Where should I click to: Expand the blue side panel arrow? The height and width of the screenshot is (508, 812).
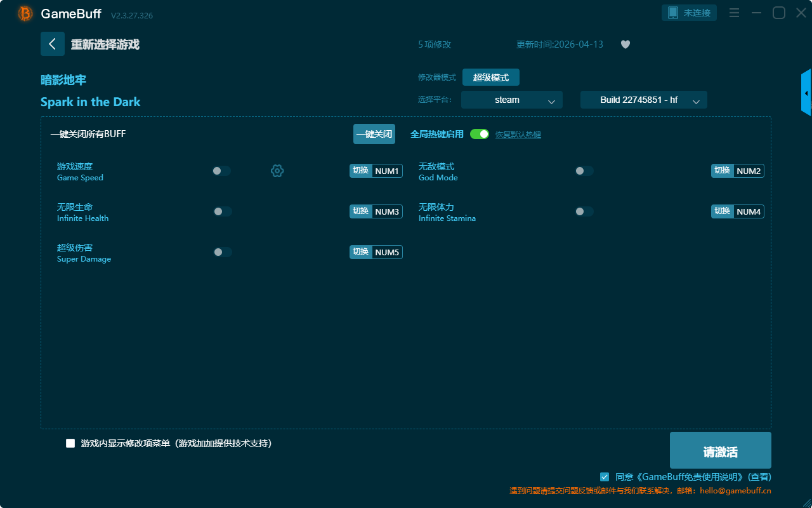coord(806,93)
